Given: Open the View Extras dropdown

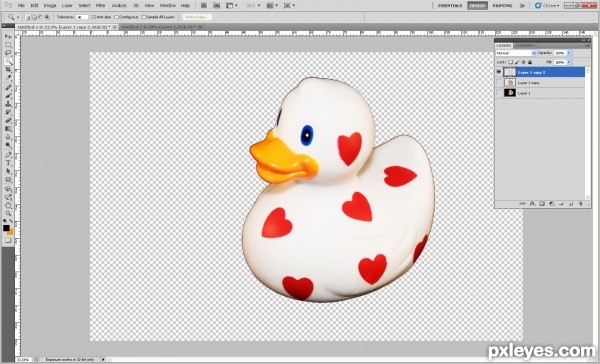Looking at the screenshot, I should click(x=232, y=6).
